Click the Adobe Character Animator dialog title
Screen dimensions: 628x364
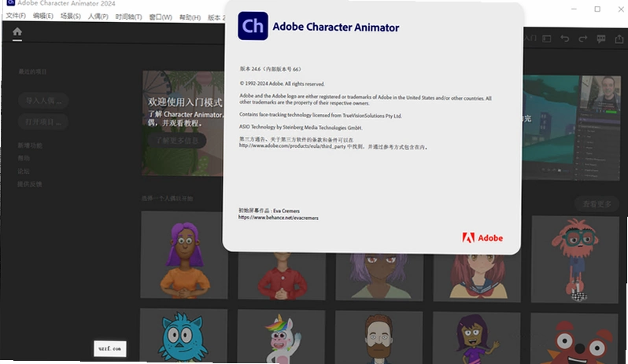pos(335,28)
